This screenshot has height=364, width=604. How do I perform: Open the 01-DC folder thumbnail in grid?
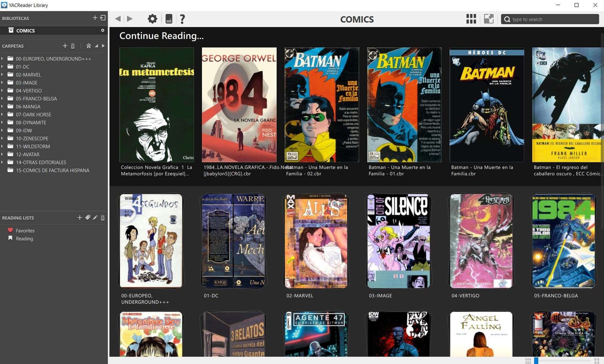click(x=233, y=241)
